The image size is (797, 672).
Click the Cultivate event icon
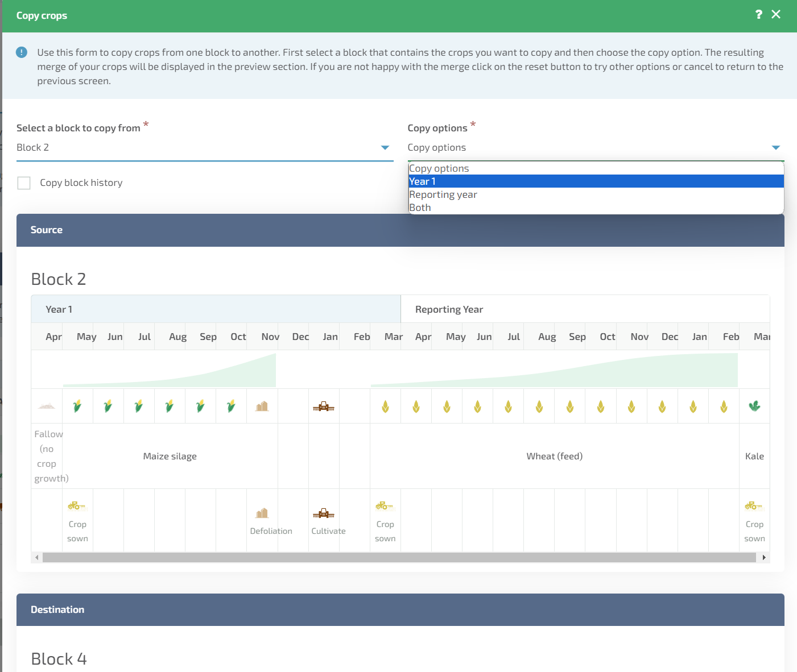click(324, 513)
